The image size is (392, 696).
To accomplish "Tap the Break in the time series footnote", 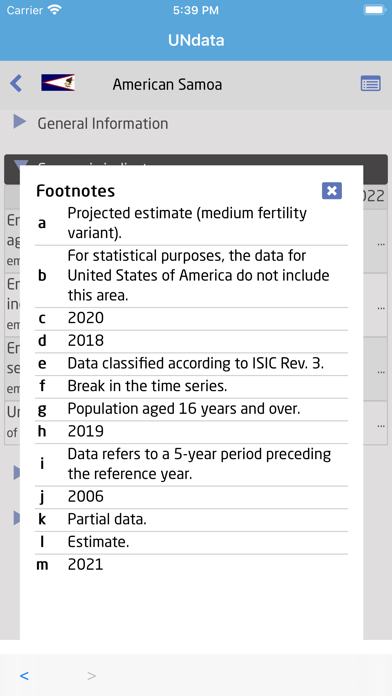I will coord(192,387).
